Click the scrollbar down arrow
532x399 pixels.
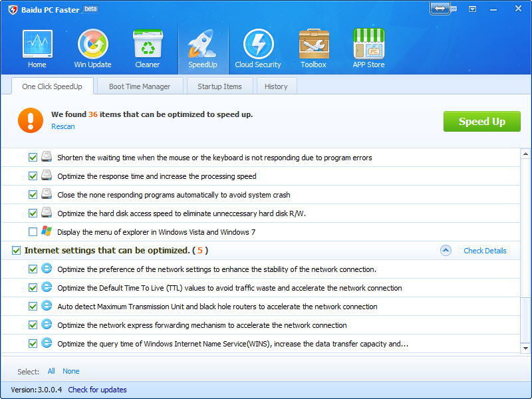tap(526, 348)
